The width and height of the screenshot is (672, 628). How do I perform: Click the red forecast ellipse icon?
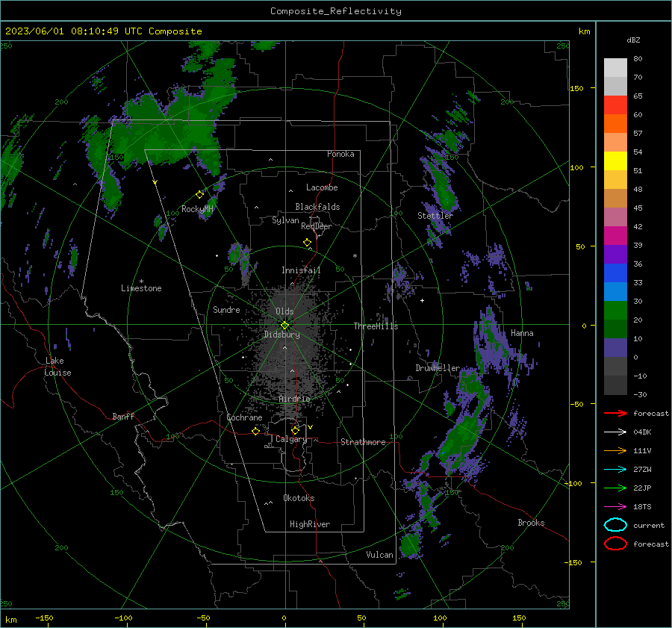tap(615, 544)
